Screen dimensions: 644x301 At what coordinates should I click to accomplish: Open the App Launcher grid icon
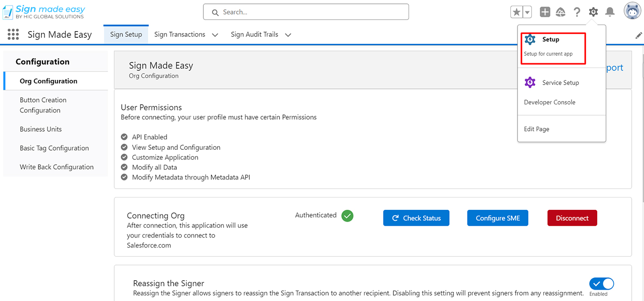pyautogui.click(x=13, y=34)
